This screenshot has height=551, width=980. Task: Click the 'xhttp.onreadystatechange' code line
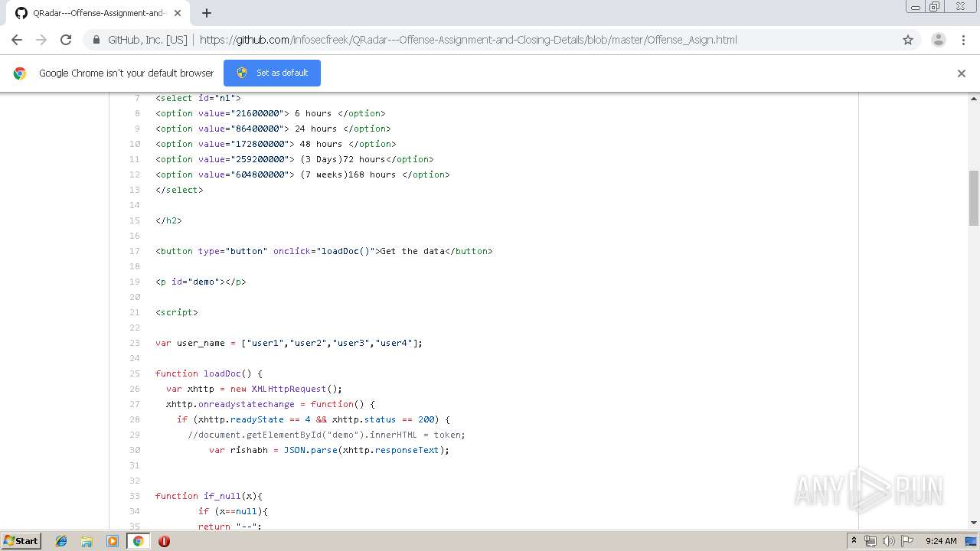click(x=270, y=404)
